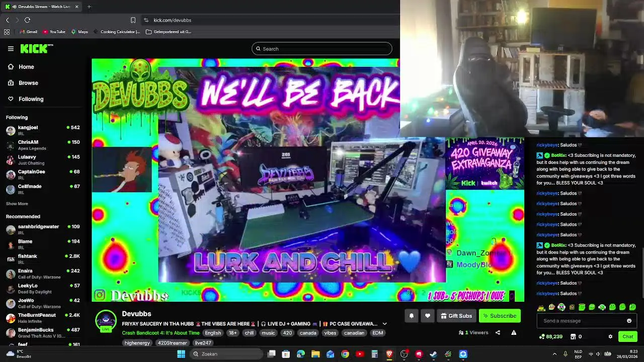Open Steam from taskbar
The image size is (644, 362).
[x=434, y=354]
